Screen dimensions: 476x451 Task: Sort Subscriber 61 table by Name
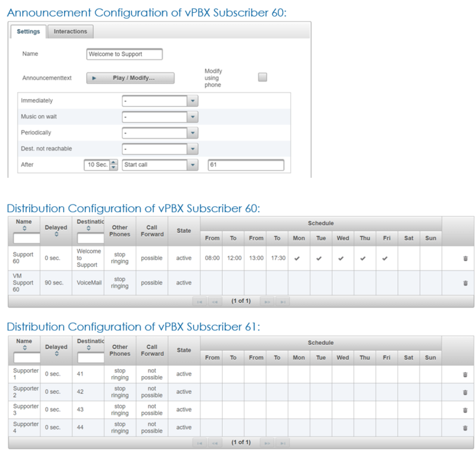(x=25, y=347)
